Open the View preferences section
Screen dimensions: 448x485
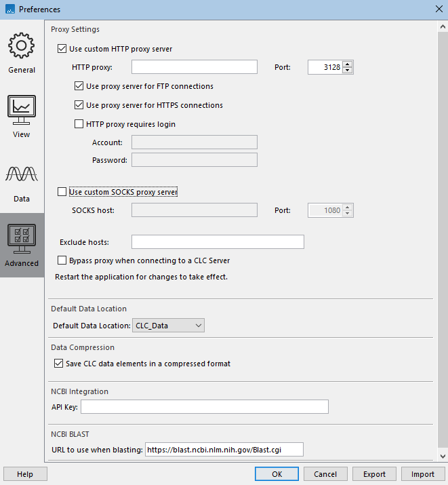(22, 117)
